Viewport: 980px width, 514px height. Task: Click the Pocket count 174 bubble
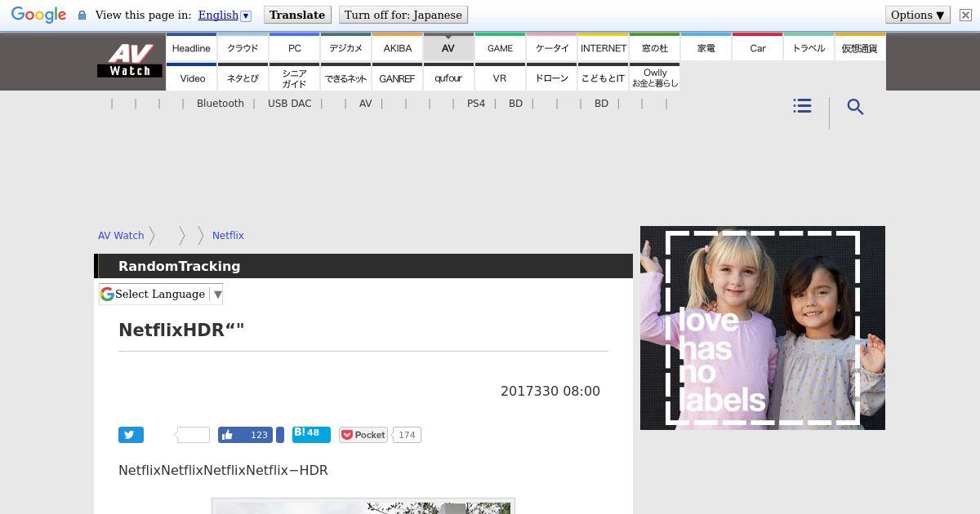(407, 435)
